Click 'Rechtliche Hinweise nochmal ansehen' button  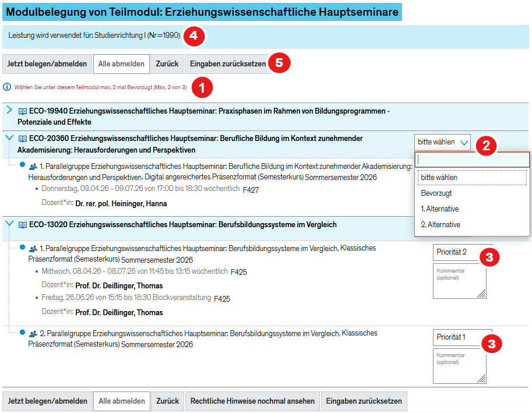(252, 401)
